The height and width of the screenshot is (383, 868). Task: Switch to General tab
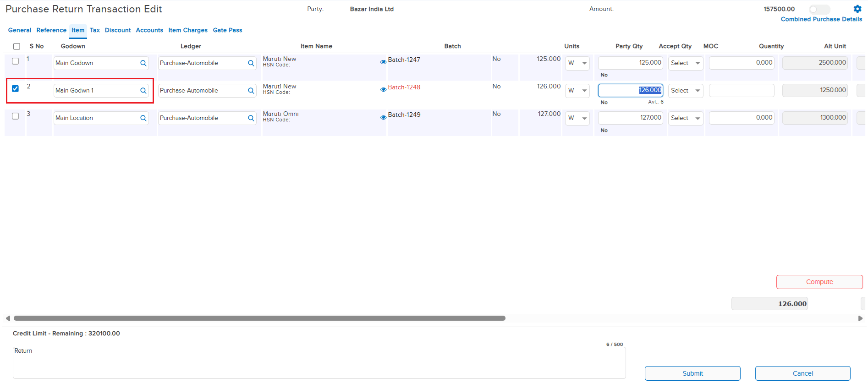(x=20, y=30)
